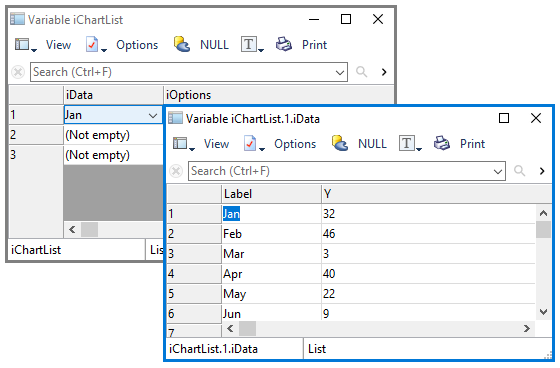The width and height of the screenshot is (560, 368).
Task: Click printer icon in iChartList window
Action: click(284, 45)
